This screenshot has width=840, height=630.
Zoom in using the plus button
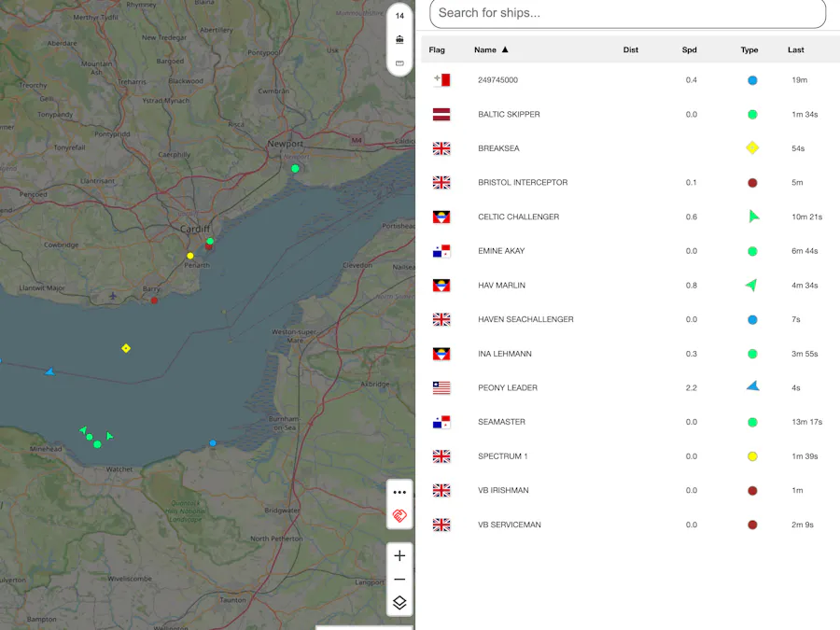click(x=399, y=555)
